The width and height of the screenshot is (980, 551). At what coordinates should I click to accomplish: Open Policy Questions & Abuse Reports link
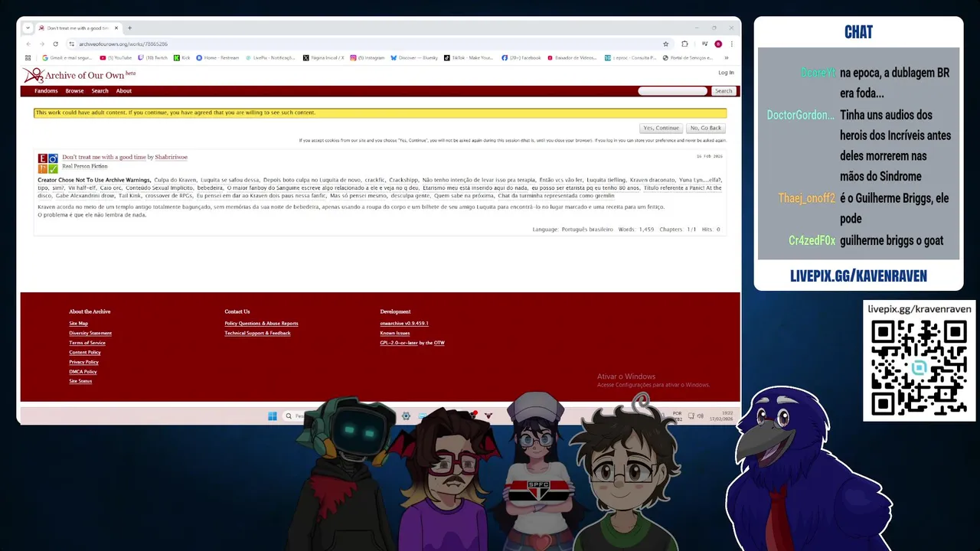click(x=261, y=324)
